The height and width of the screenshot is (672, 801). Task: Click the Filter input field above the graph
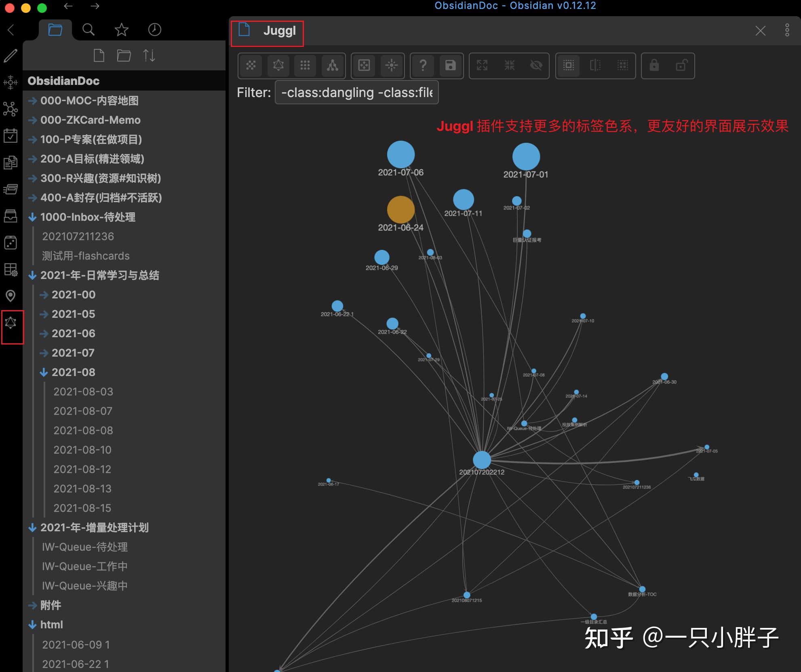pos(356,92)
